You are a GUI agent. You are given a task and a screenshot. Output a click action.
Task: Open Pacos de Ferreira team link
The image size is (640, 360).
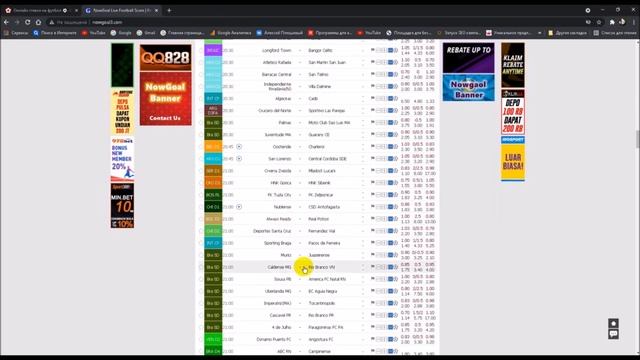tap(324, 243)
